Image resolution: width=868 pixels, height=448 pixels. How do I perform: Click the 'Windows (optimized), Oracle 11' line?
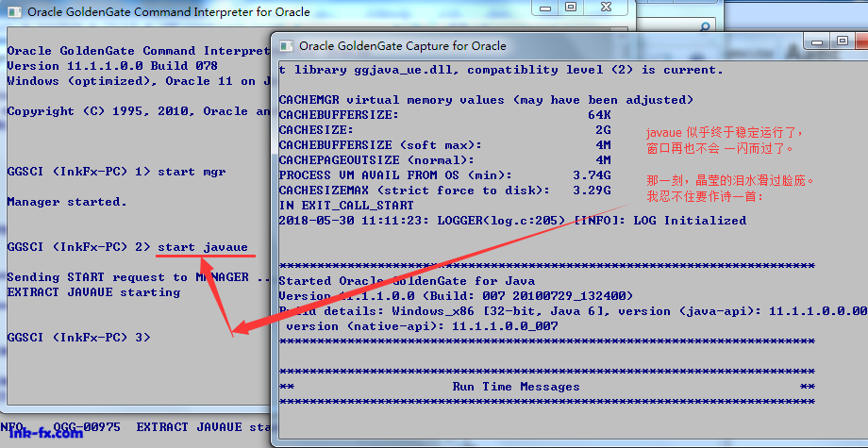point(139,81)
